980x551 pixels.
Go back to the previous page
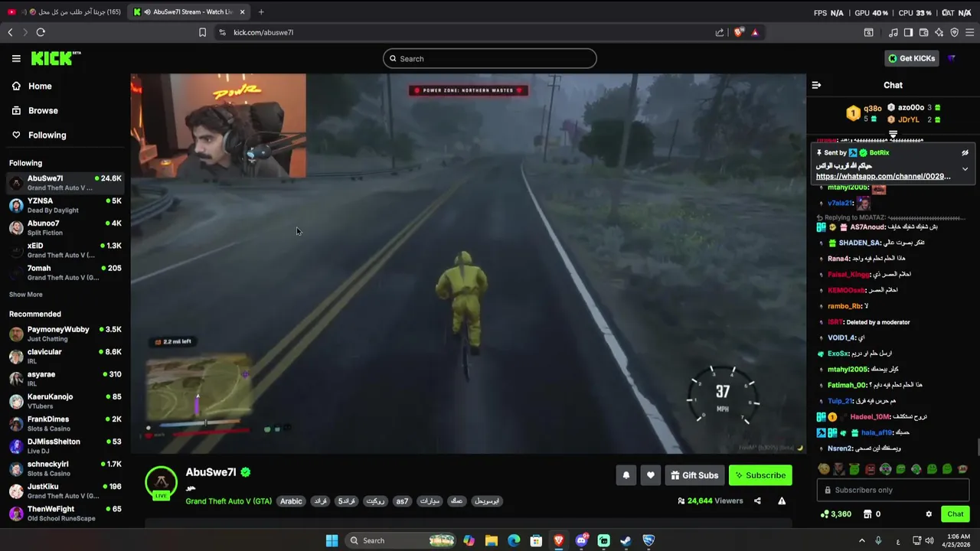10,32
